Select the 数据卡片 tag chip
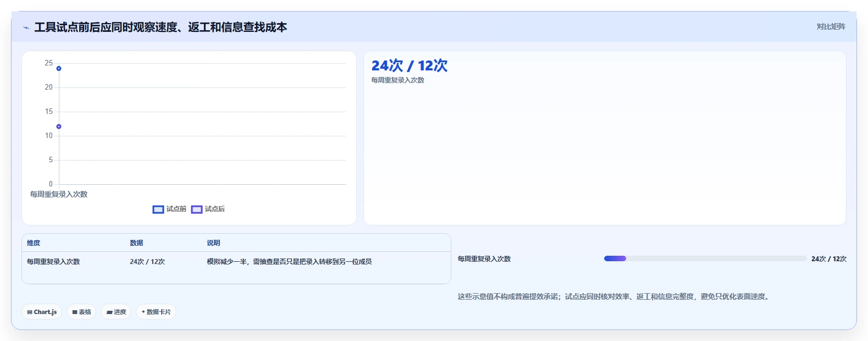 [156, 312]
